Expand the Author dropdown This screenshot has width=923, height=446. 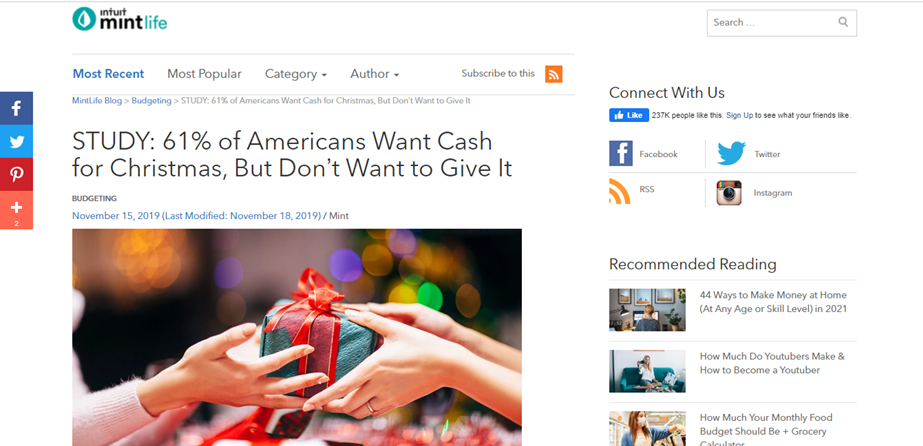(x=374, y=74)
